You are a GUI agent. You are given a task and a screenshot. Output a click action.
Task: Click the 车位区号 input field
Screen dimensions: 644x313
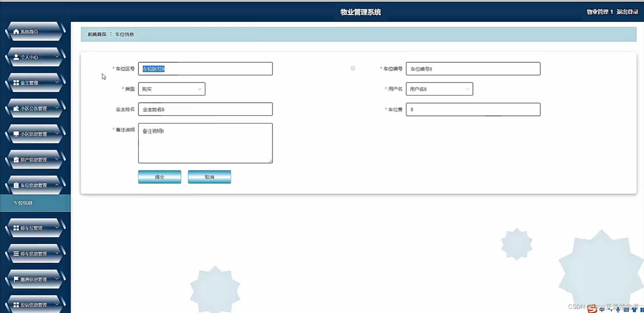[205, 69]
